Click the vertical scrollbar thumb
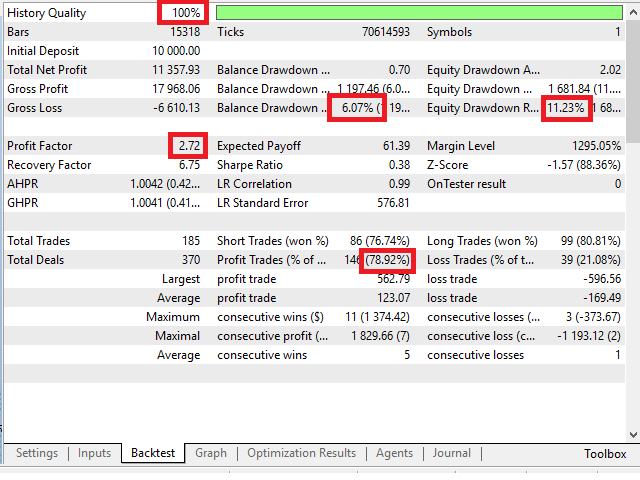Screen dimensions: 640x480 [x=632, y=80]
